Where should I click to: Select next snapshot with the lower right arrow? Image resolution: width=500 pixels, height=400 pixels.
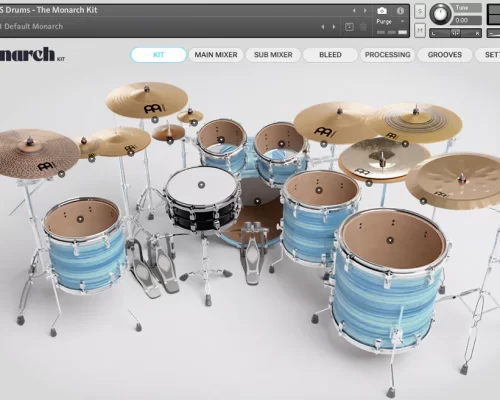(334, 27)
